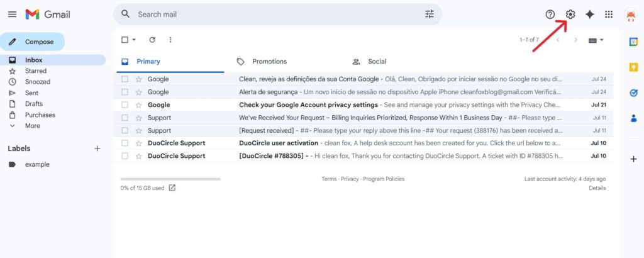Open the Settings gear icon
This screenshot has width=644, height=258.
(570, 14)
